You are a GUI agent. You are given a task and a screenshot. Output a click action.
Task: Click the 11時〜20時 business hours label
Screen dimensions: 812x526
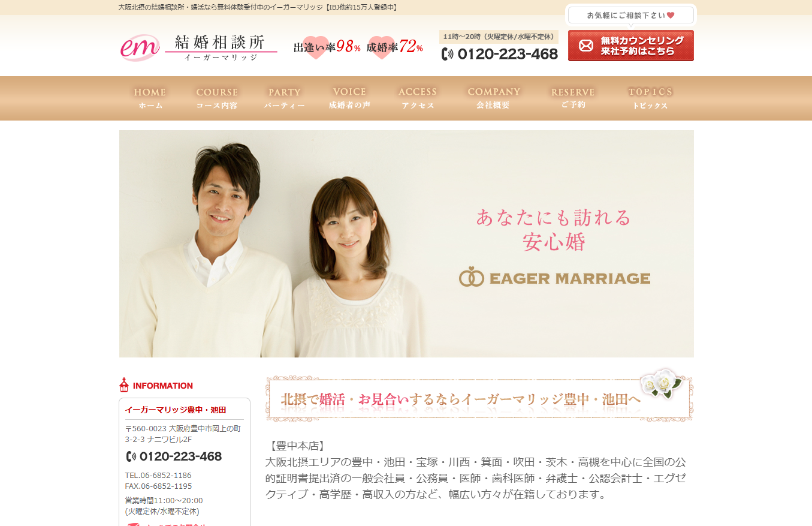(x=499, y=37)
